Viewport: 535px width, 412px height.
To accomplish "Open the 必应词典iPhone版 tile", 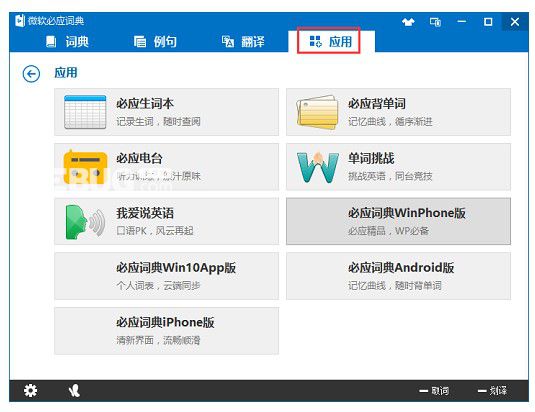I will 167,331.
